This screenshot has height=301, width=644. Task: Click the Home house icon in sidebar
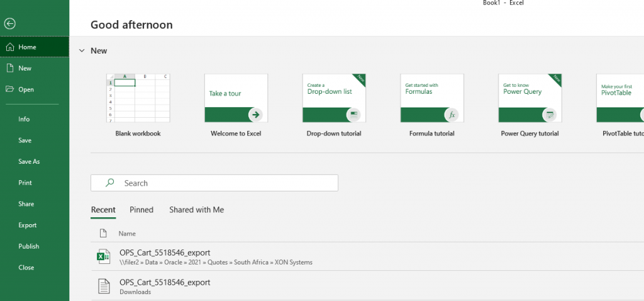click(9, 47)
